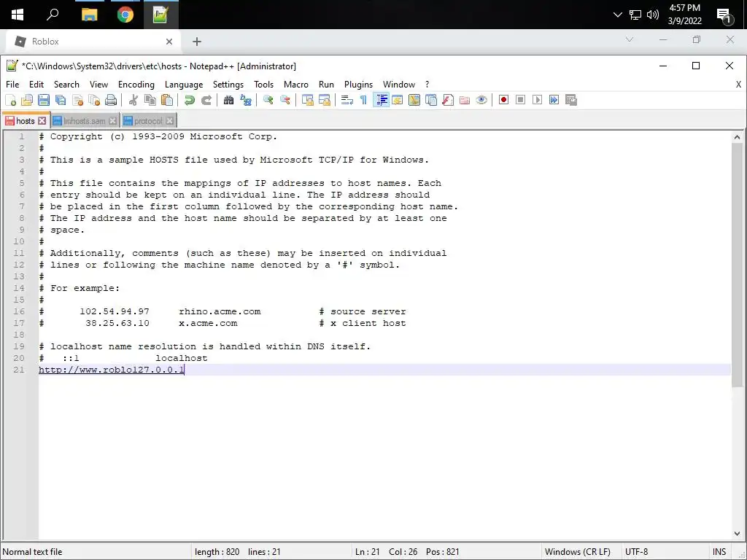The height and width of the screenshot is (560, 747).
Task: Close the lmhosts.sam tab with its X
Action: point(113,121)
